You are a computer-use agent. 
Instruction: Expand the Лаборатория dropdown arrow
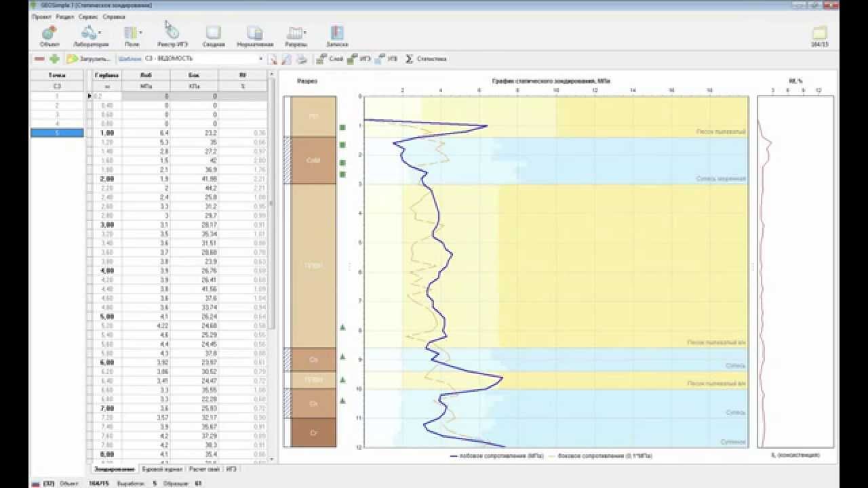coord(100,33)
